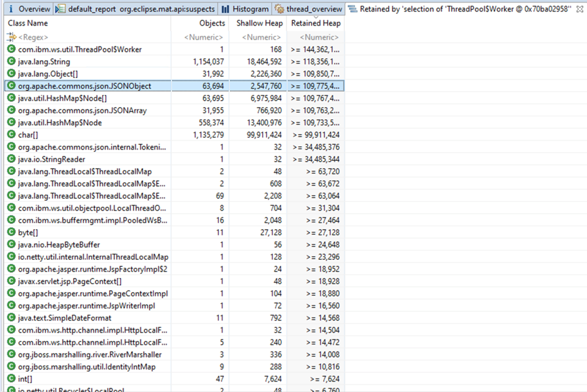
Task: Click class icon of SimpleDateFormat row
Action: [x=11, y=318]
